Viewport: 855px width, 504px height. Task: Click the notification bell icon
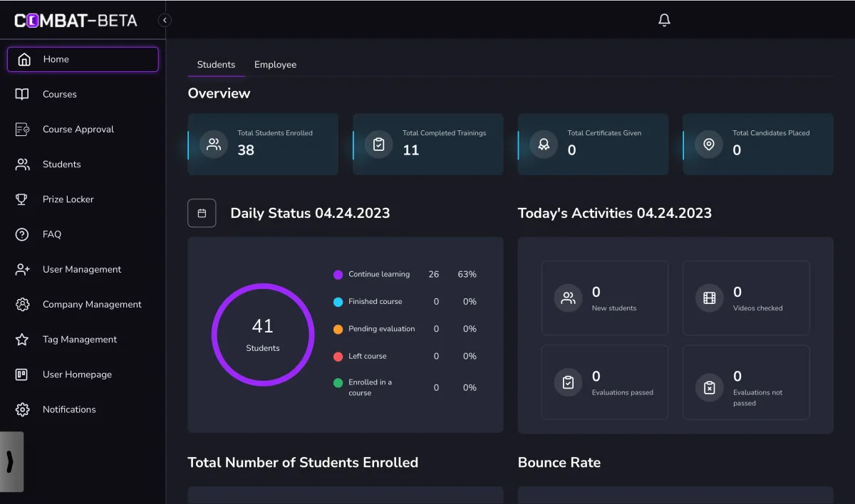[664, 20]
